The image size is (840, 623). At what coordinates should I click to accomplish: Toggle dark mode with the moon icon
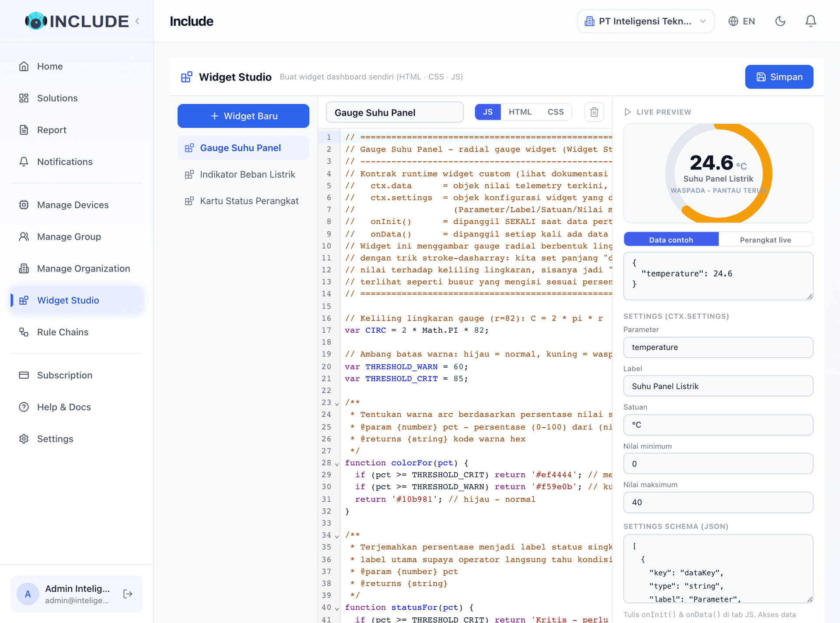pyautogui.click(x=780, y=21)
